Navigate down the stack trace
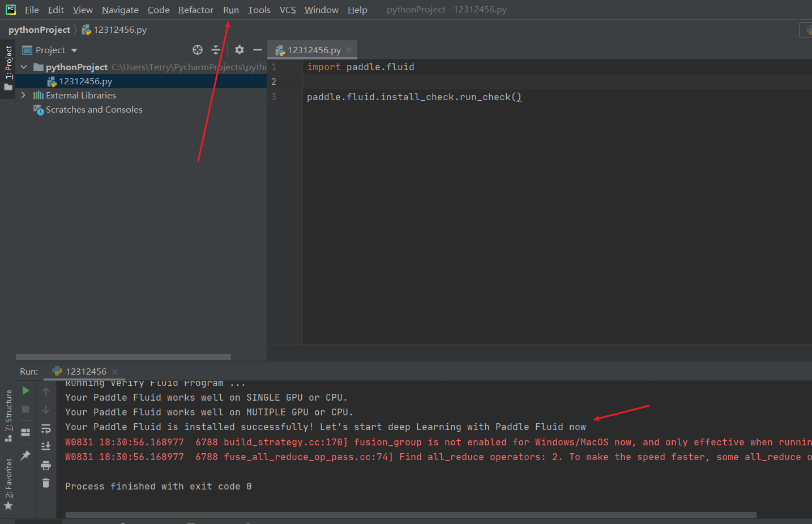Screen dimensions: 812x524 [x=46, y=409]
